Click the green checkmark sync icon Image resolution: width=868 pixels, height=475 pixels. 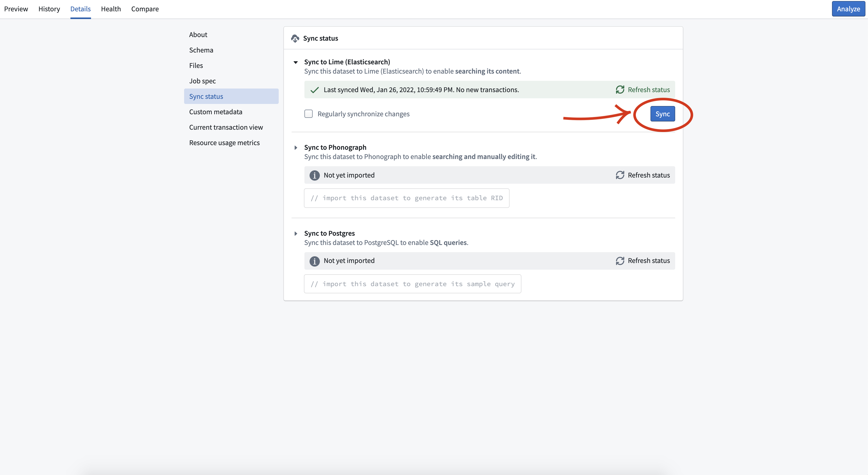(314, 90)
